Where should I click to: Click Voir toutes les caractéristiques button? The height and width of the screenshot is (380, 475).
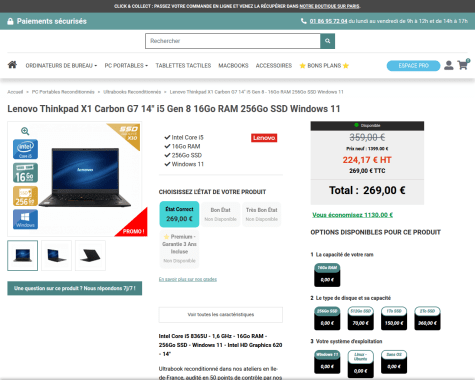221,315
